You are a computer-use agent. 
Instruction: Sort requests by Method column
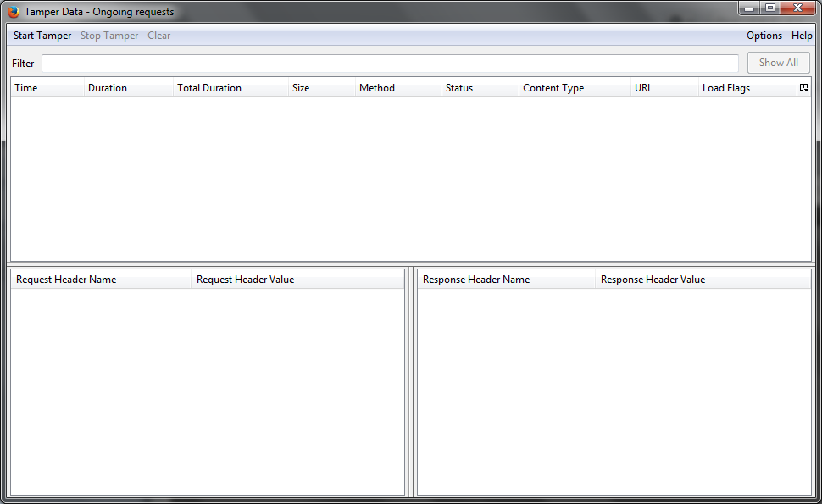(x=397, y=88)
